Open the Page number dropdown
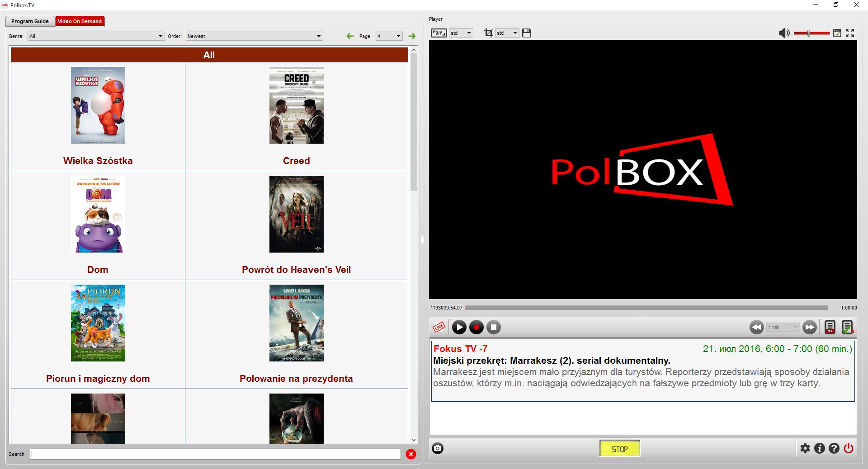 click(x=389, y=36)
